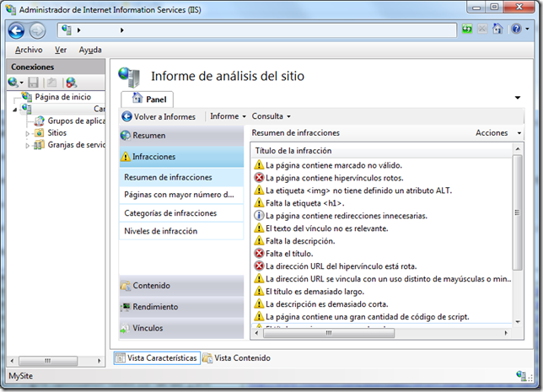Open the dropdown arrow beside the help icon
543x392 pixels.
(x=528, y=30)
